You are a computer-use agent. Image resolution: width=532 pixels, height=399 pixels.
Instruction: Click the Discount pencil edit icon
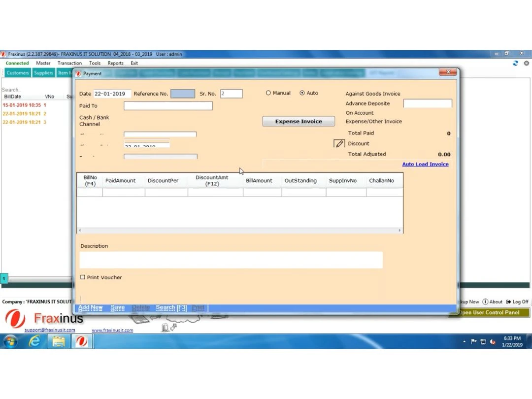pyautogui.click(x=339, y=143)
